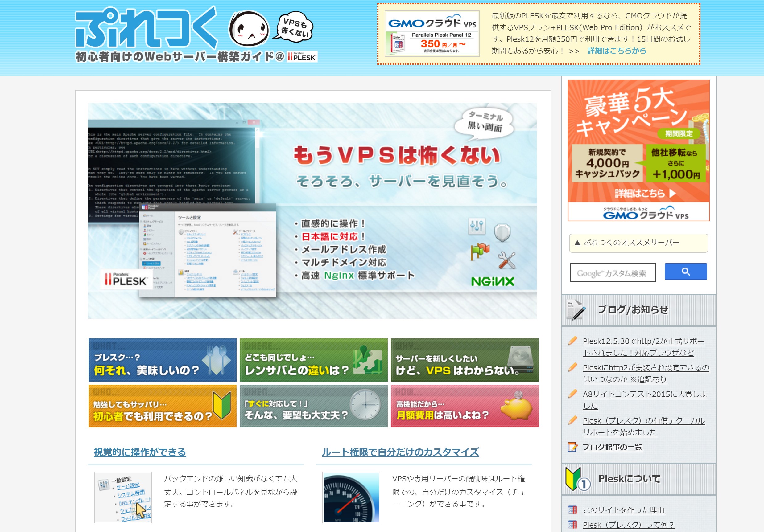This screenshot has width=764, height=532.
Task: Click the 初心者向けのWebサーバー構築ガイド tagline
Action: click(180, 57)
